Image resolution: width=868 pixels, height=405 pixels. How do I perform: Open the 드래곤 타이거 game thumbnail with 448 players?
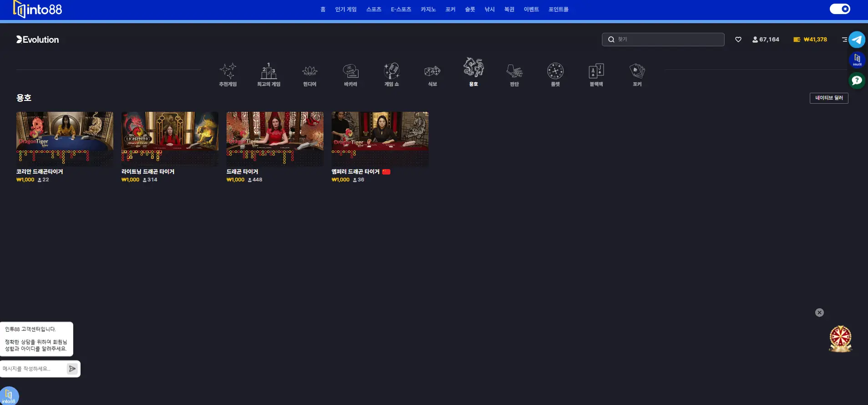(x=275, y=139)
